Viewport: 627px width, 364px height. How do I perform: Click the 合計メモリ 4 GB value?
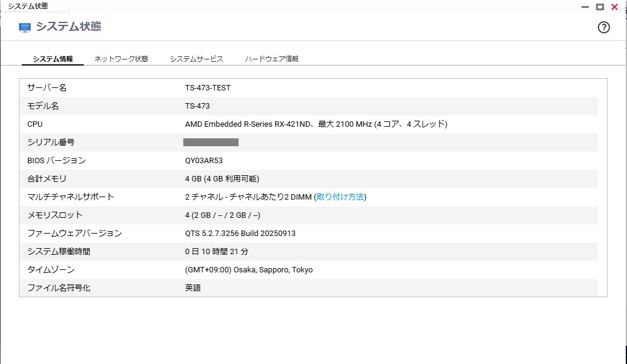click(x=222, y=179)
